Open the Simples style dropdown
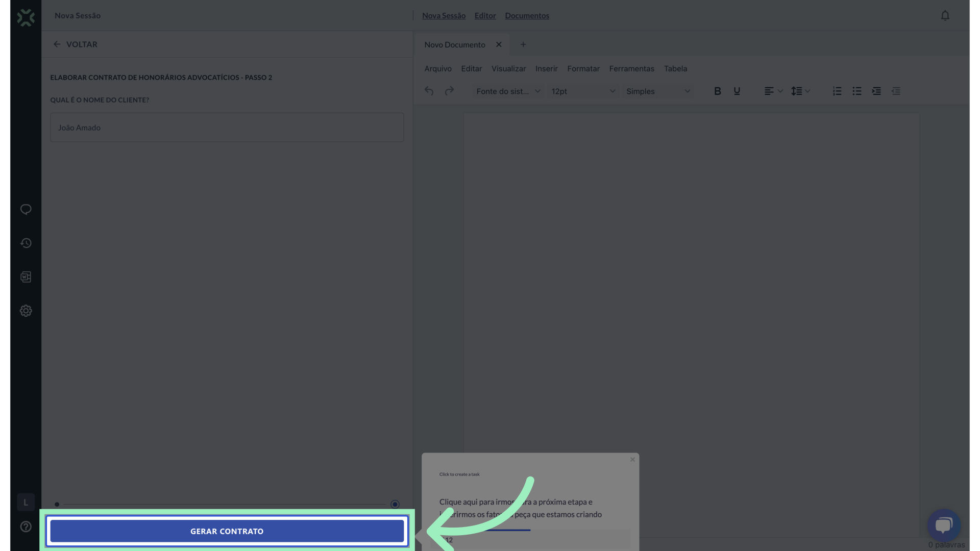The width and height of the screenshot is (980, 551). coord(657,91)
